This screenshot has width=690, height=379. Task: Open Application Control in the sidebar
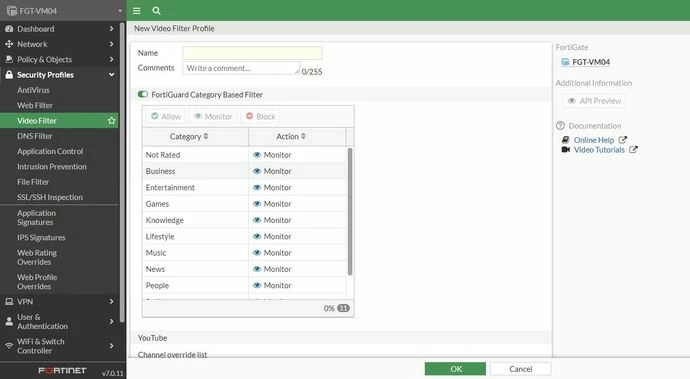pyautogui.click(x=50, y=151)
